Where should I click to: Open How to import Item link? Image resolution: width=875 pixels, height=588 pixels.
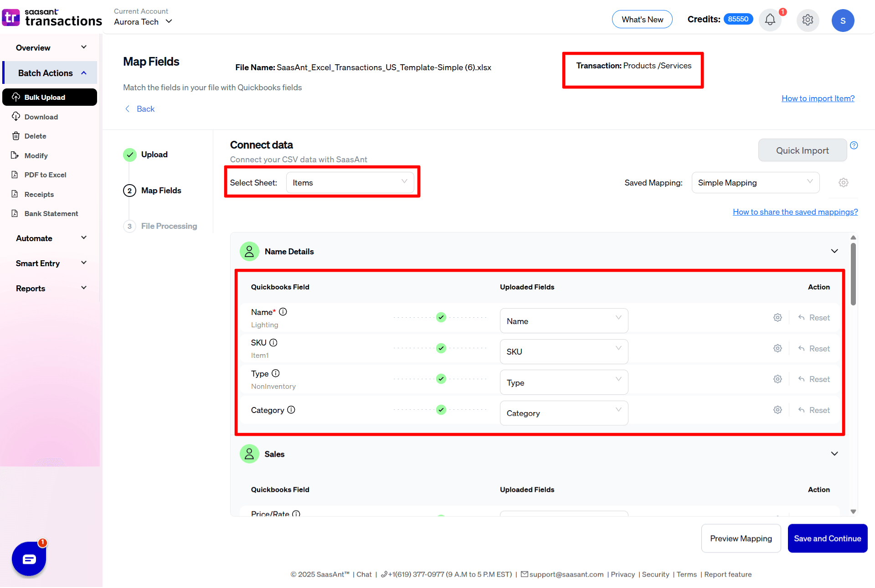click(x=818, y=98)
